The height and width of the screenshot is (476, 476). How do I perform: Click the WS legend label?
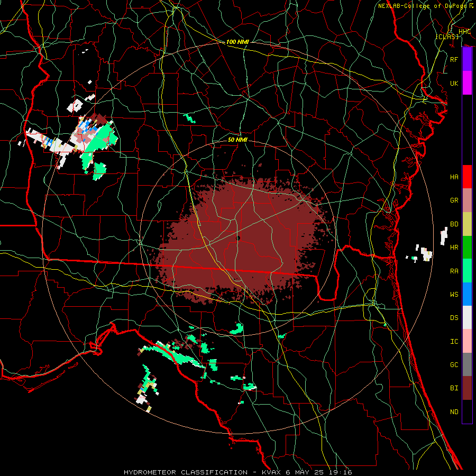coord(454,294)
